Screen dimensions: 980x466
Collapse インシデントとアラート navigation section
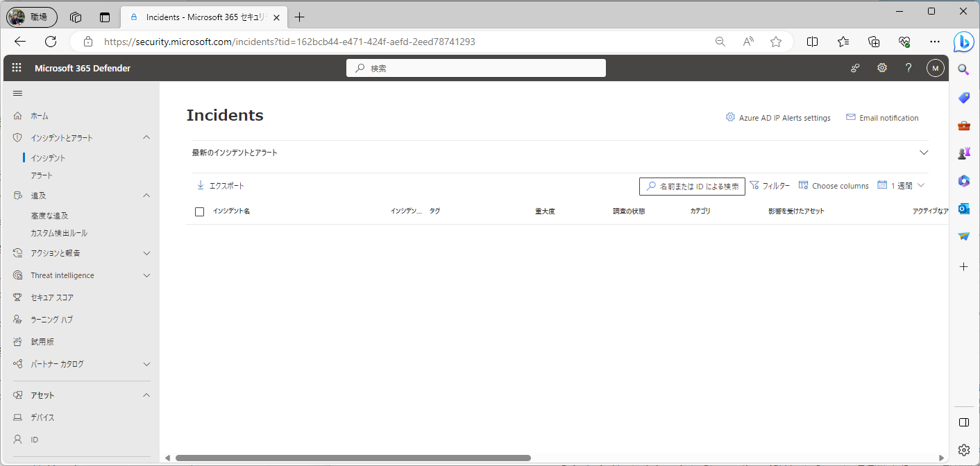click(x=146, y=137)
